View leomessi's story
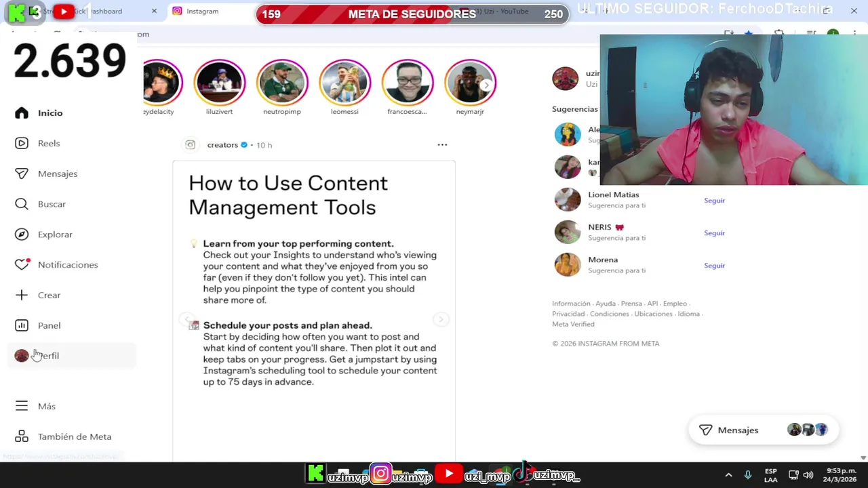 pyautogui.click(x=344, y=83)
